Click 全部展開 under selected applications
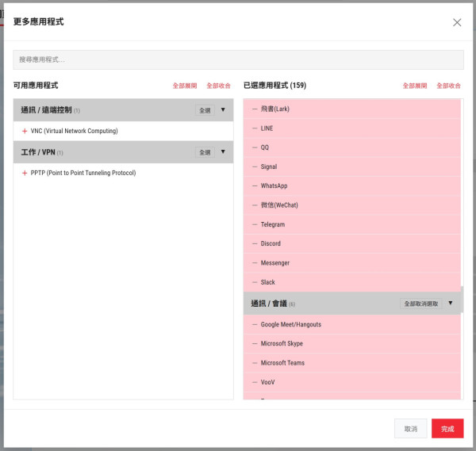Viewport: 476px width, 451px height. tap(415, 86)
